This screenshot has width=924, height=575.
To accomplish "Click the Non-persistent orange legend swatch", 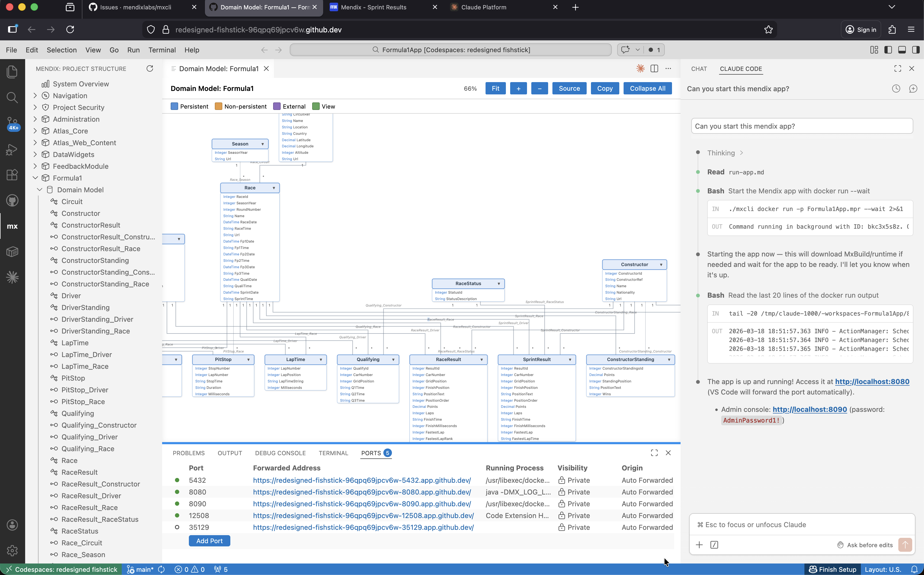I will (x=219, y=106).
